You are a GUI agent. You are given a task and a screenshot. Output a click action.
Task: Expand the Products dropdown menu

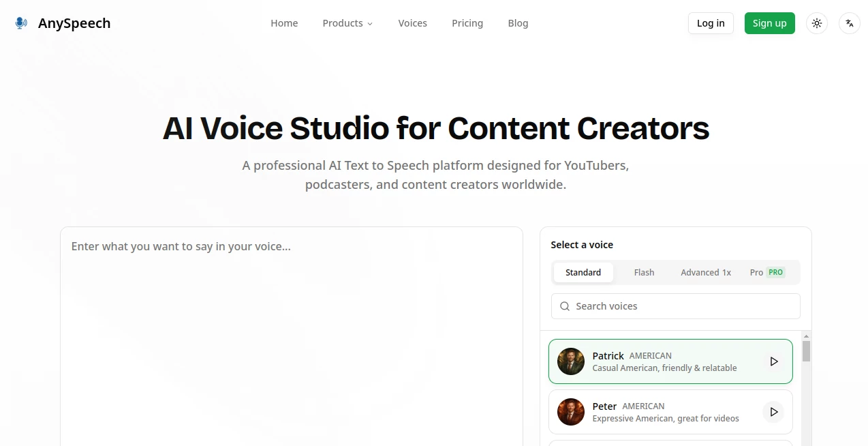(347, 23)
